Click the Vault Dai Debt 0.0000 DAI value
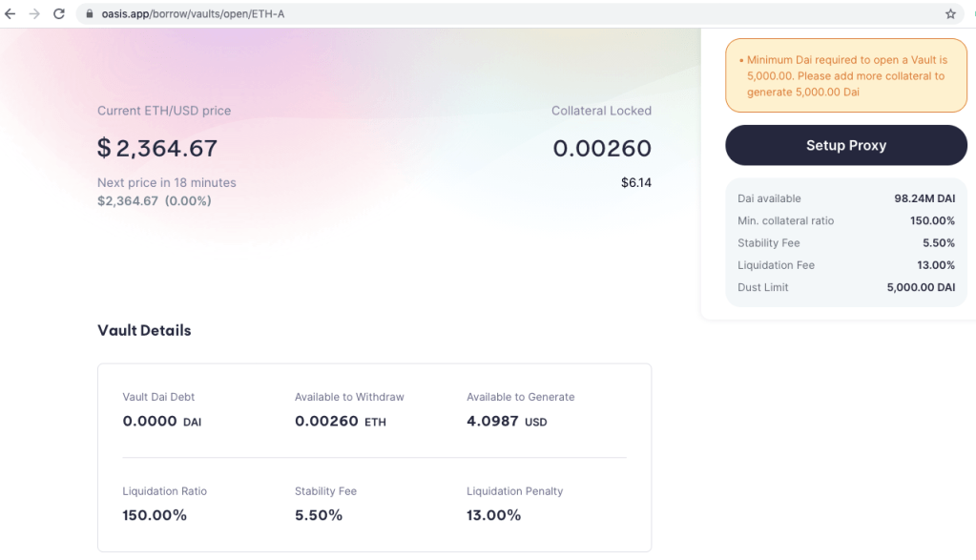976x560 pixels. click(x=161, y=421)
